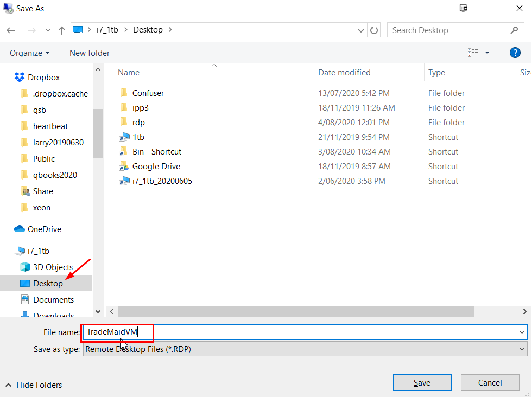The height and width of the screenshot is (397, 532).
Task: Click the Search Desktop box
Action: 448,30
